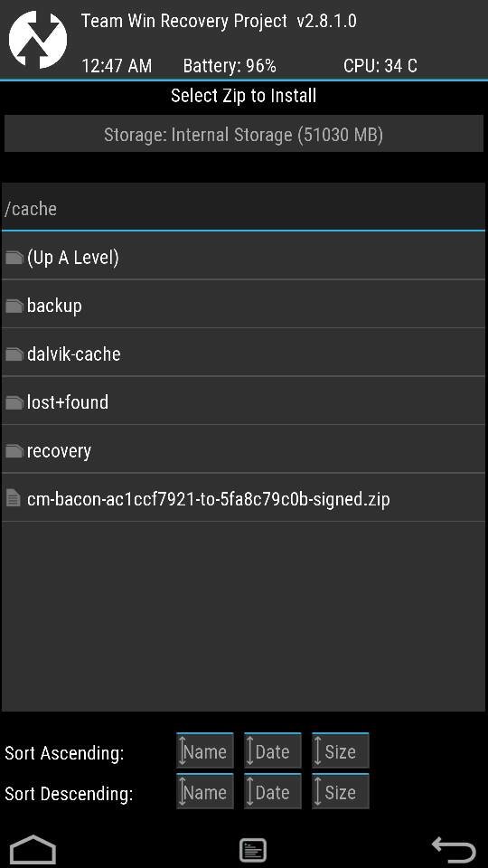Open the backup folder

(x=243, y=305)
